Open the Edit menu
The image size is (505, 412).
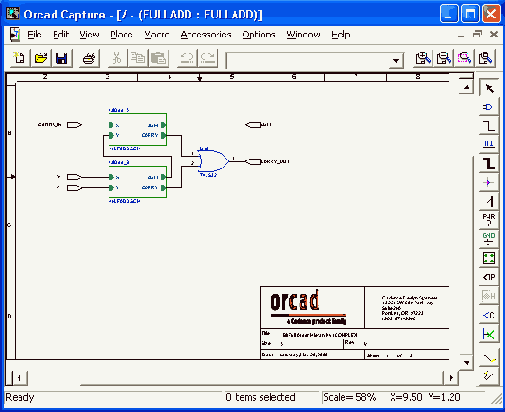click(61, 34)
